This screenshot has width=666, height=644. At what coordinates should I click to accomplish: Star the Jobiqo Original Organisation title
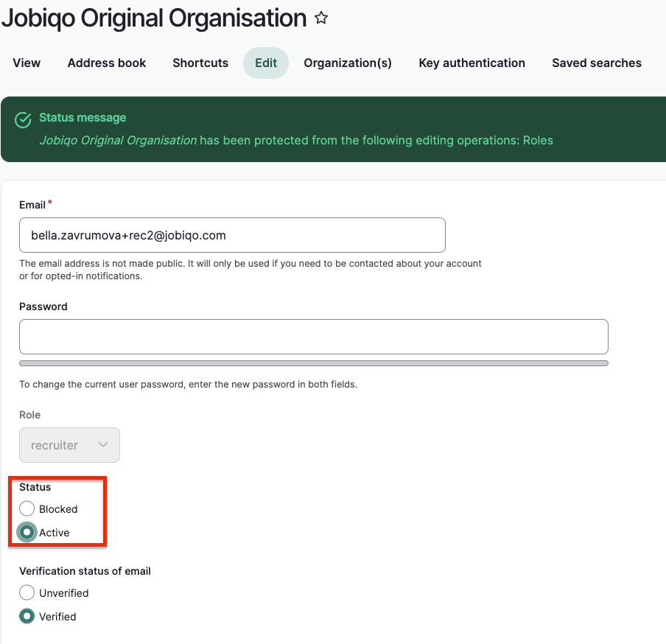point(321,18)
